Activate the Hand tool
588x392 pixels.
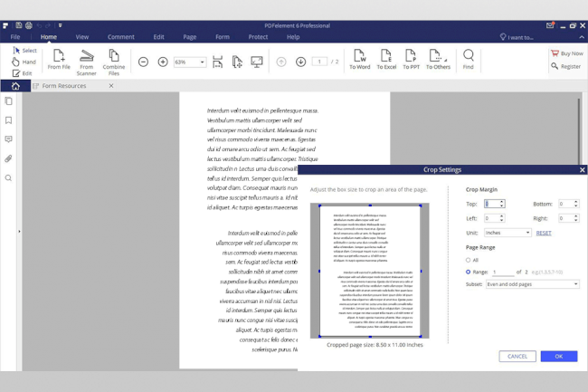pos(24,62)
